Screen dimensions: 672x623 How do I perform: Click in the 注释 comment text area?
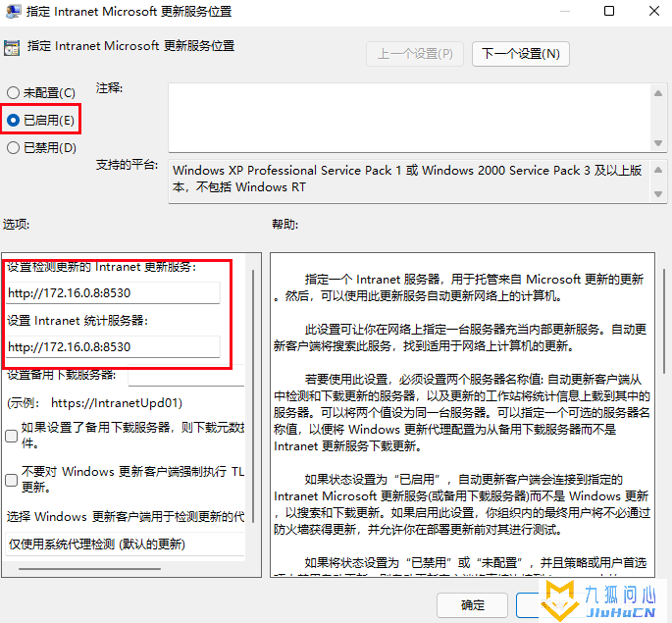tap(409, 118)
